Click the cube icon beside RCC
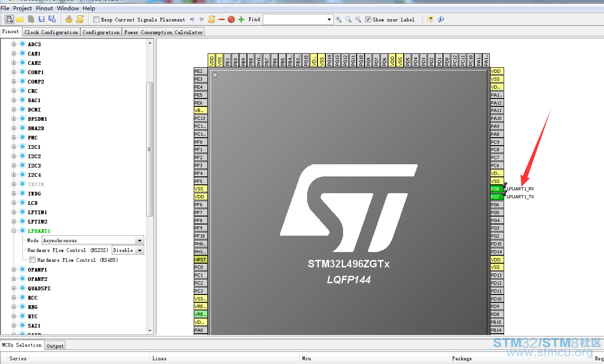The height and width of the screenshot is (364, 604). 22,298
